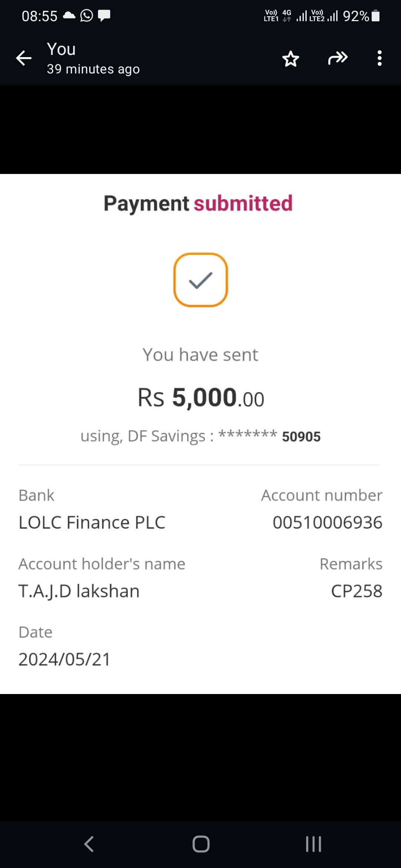401x868 pixels.
Task: Star this message
Action: (x=290, y=59)
